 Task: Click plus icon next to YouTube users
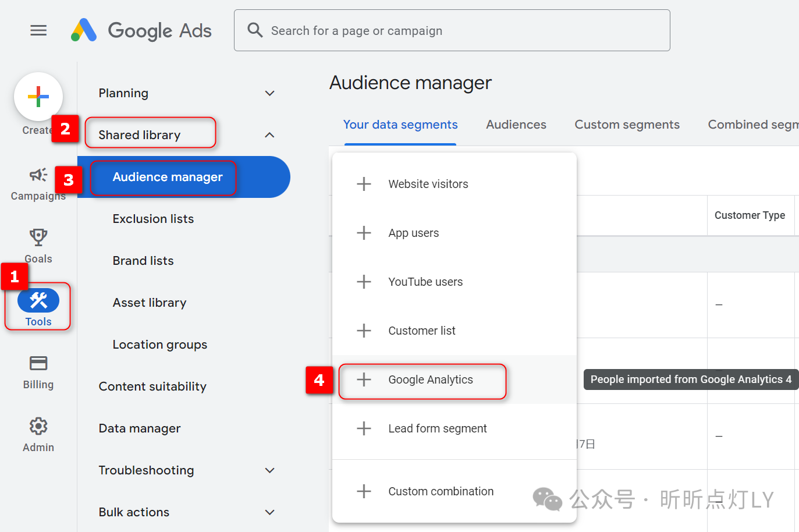364,282
